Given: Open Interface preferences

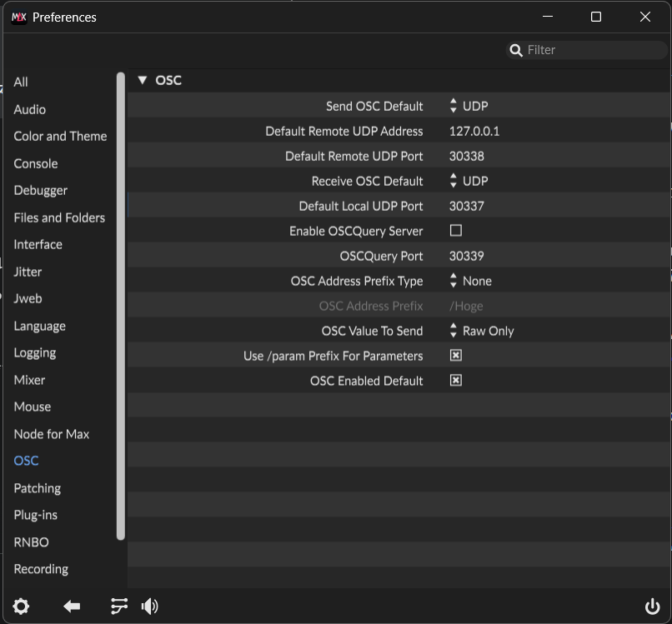Looking at the screenshot, I should point(38,245).
